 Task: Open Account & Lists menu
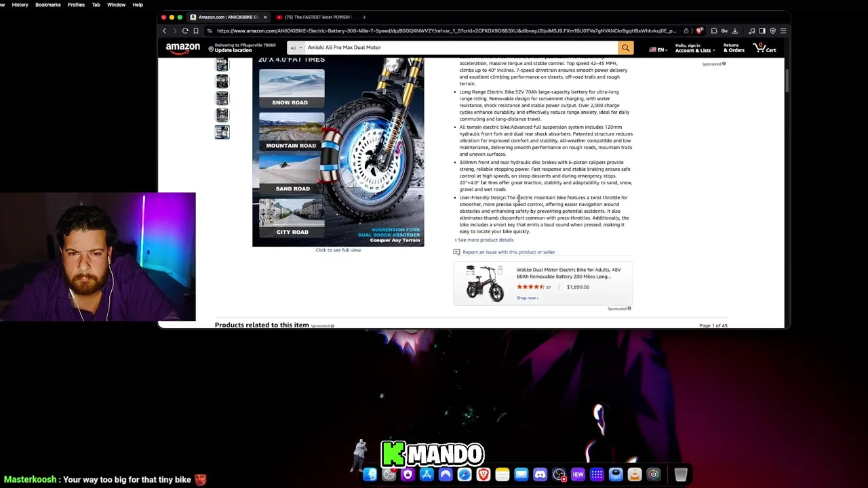pos(694,48)
